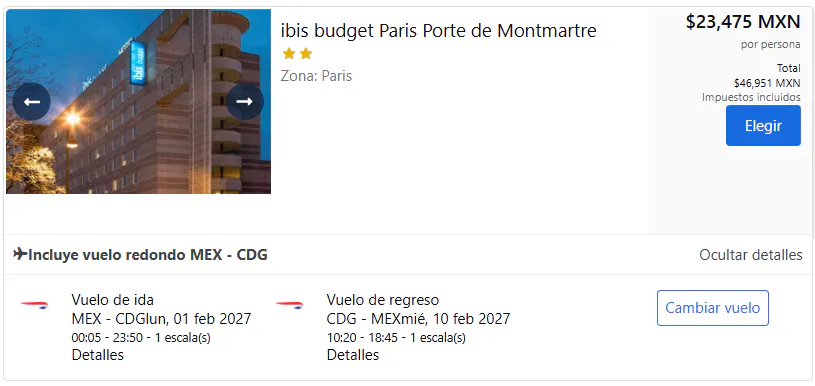This screenshot has height=386, width=815.
Task: Click the next photo arrow on hotel image
Action: pyautogui.click(x=245, y=102)
